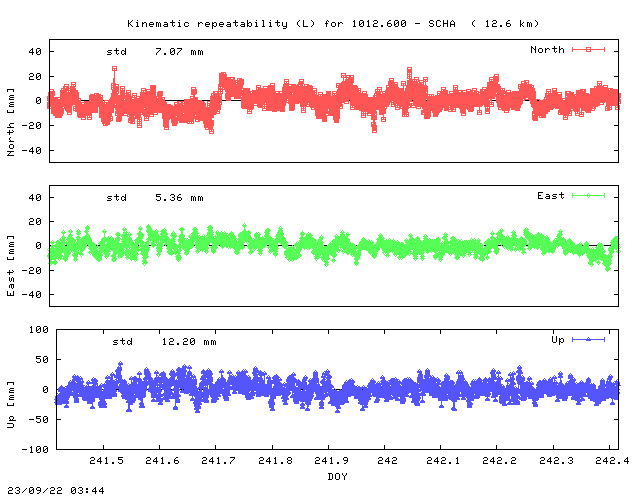Select the 'Up' legend label
640x496 pixels.
pyautogui.click(x=558, y=340)
